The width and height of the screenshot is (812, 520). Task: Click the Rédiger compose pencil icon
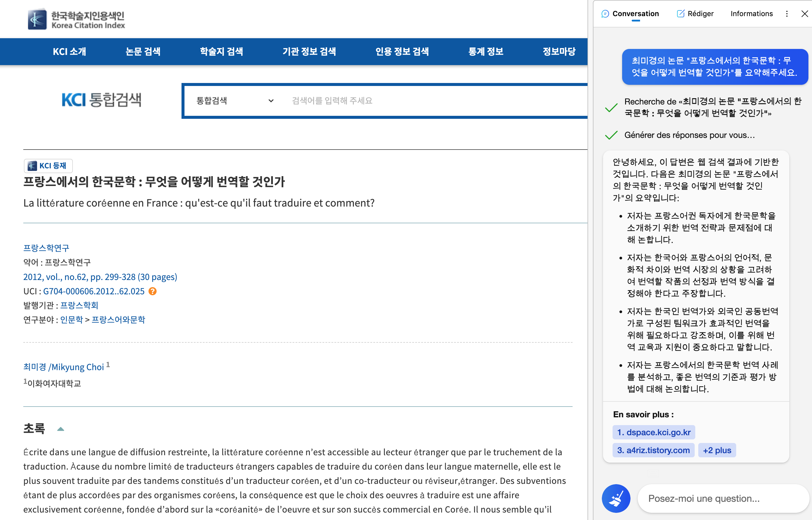pos(680,14)
